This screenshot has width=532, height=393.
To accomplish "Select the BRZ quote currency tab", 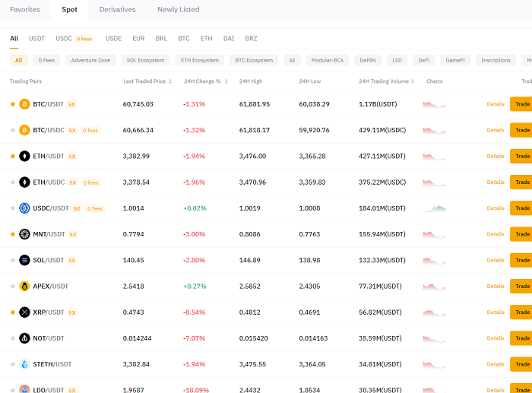I will click(x=251, y=38).
